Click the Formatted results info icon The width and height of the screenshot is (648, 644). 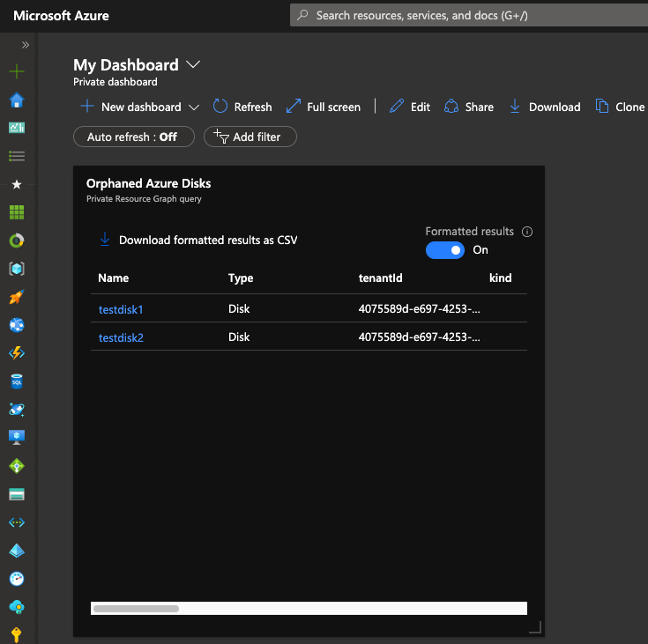527,232
